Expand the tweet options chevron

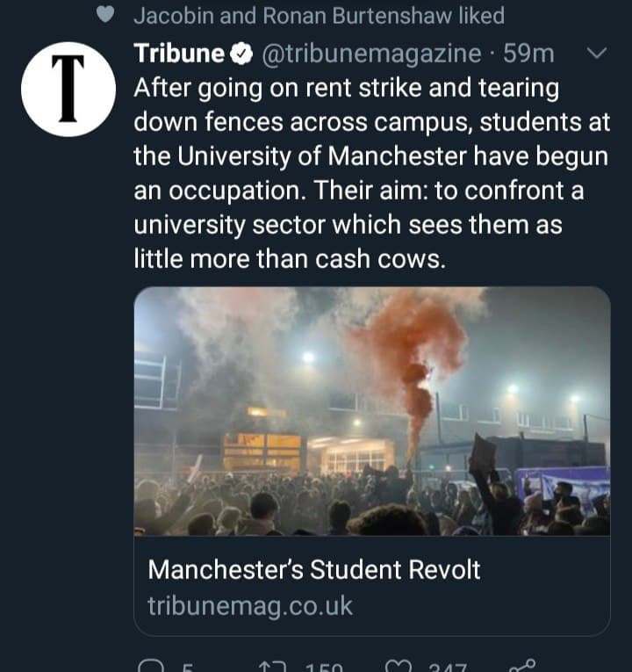click(x=595, y=54)
